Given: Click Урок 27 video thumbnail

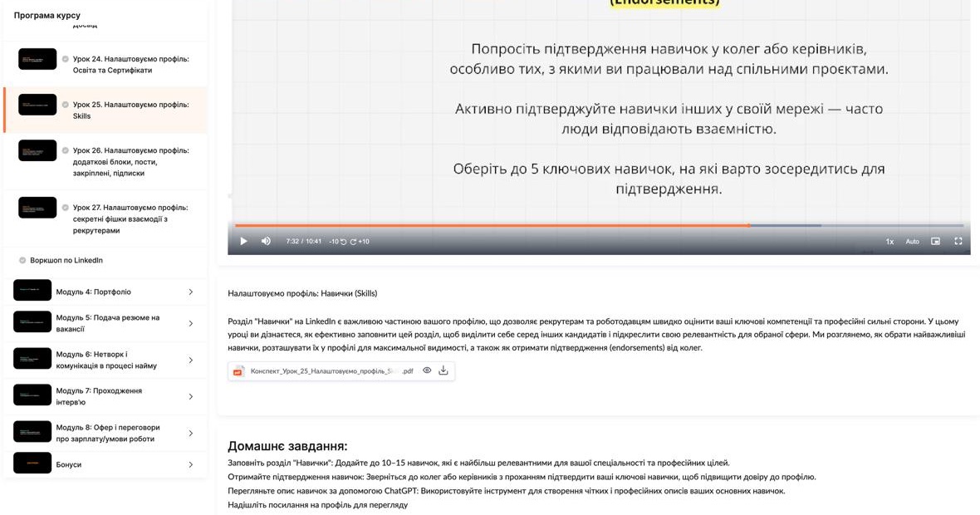Looking at the screenshot, I should 37,208.
